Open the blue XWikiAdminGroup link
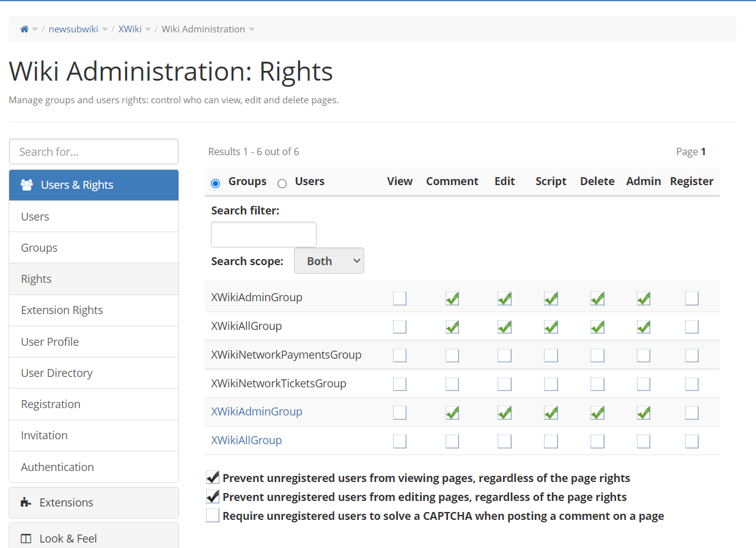 [257, 411]
